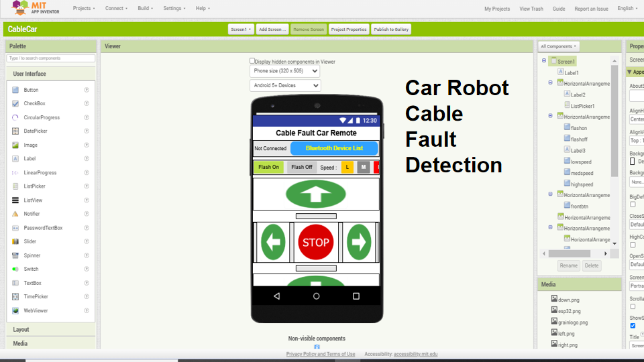Click the gray M medium speed button
Screen dimensions: 644x362
tap(364, 167)
